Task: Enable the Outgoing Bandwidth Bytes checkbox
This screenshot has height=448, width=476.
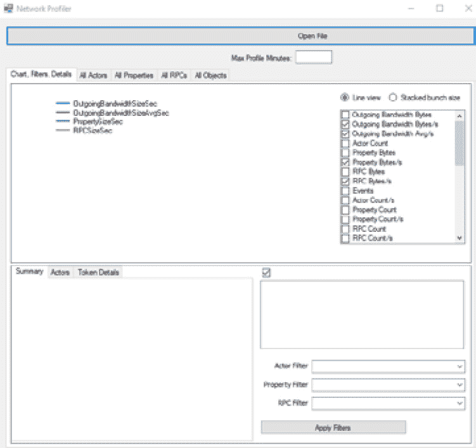Action: pos(345,115)
